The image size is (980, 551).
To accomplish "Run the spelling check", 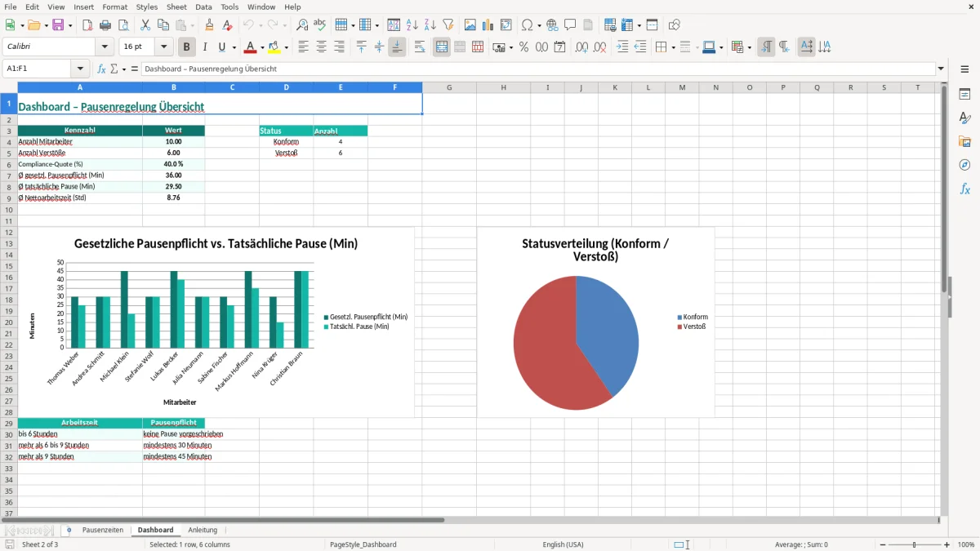I will coord(319,25).
